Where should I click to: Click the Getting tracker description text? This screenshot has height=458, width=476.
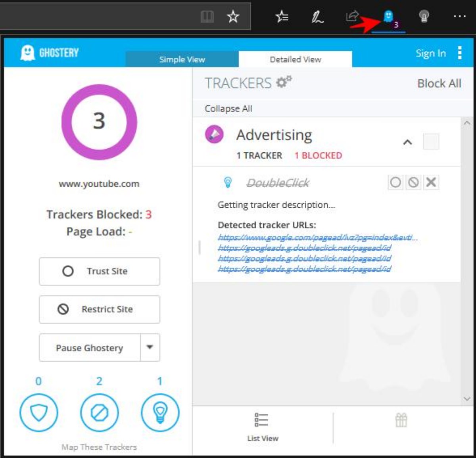(x=276, y=205)
